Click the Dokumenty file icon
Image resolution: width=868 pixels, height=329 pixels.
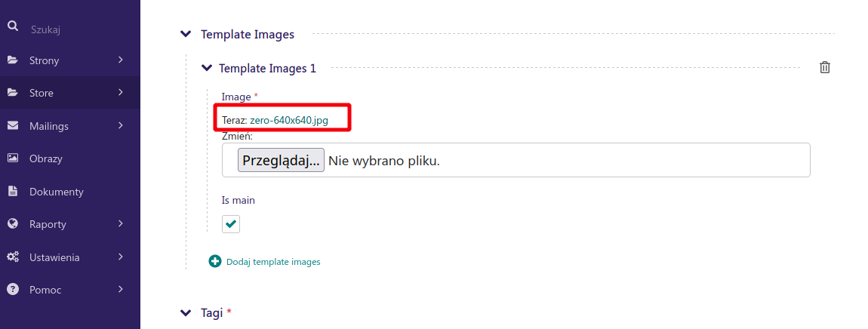pos(12,192)
